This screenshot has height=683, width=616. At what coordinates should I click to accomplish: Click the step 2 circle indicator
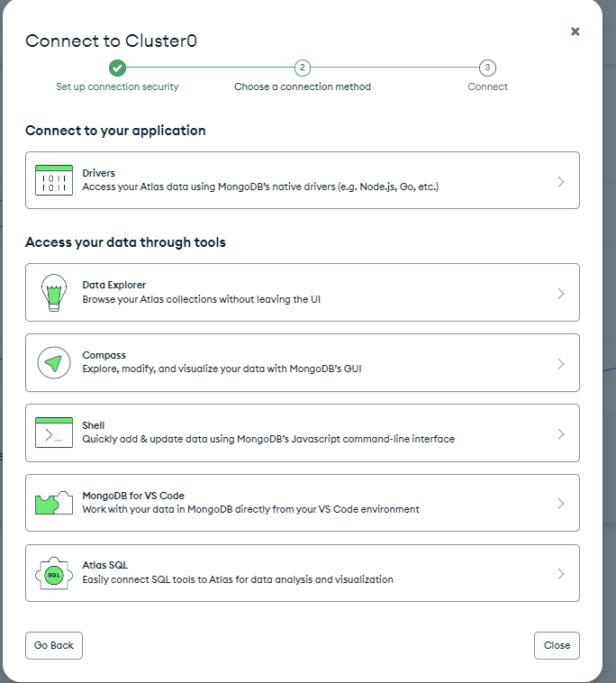tap(302, 68)
